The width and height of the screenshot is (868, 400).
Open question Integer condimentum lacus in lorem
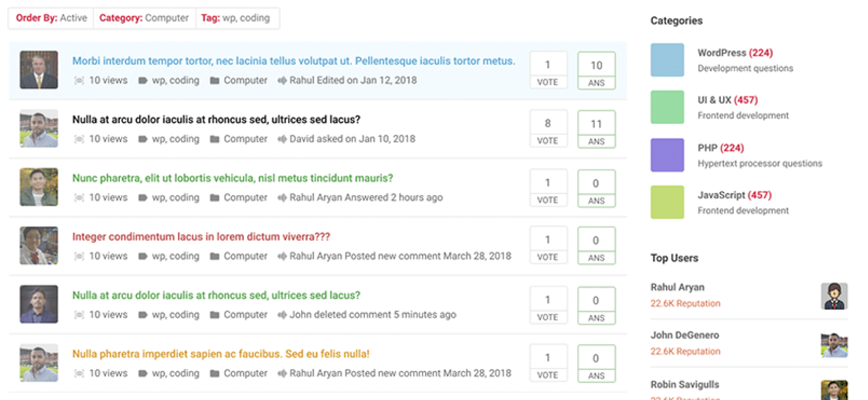[201, 236]
